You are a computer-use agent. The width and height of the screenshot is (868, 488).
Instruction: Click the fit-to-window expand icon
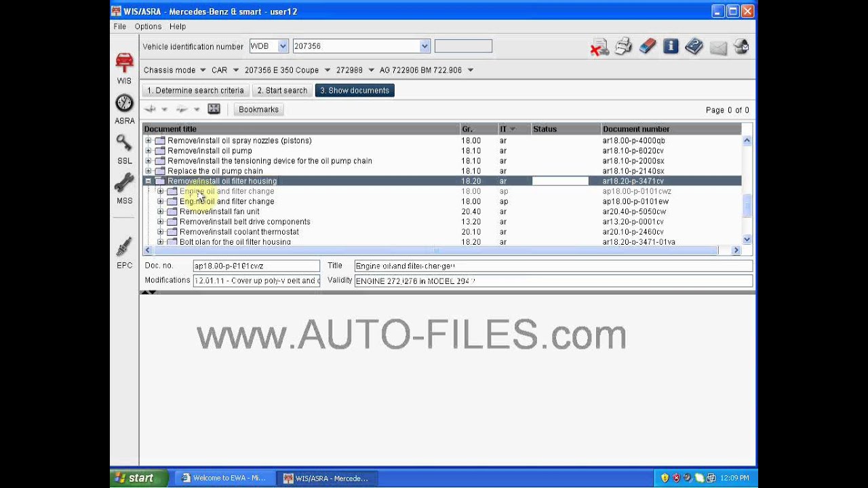pyautogui.click(x=214, y=109)
